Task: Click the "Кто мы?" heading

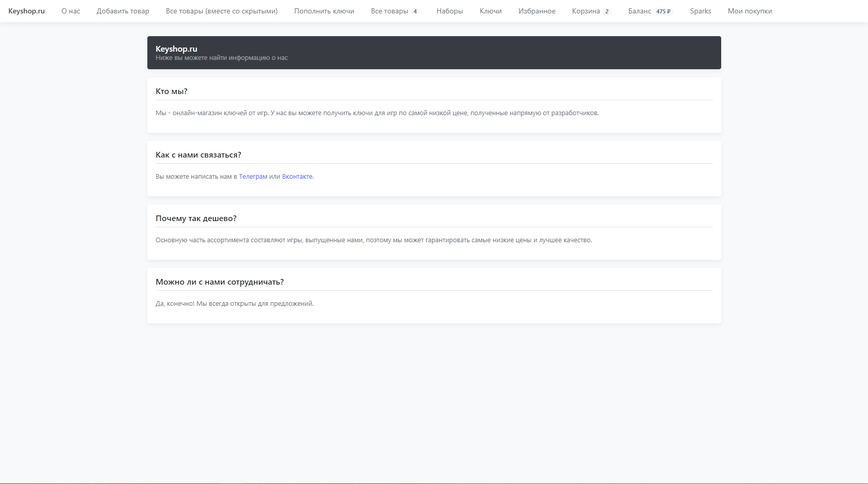Action: tap(172, 91)
